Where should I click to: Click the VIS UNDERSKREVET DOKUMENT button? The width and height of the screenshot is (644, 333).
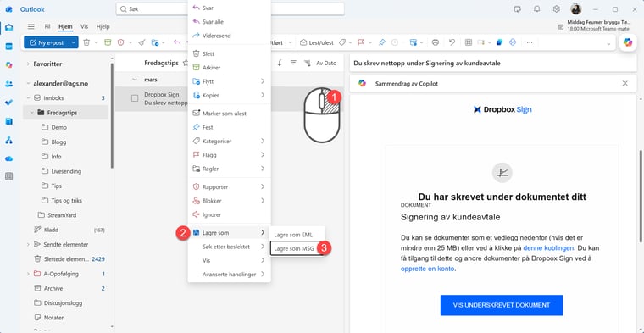(x=502, y=305)
